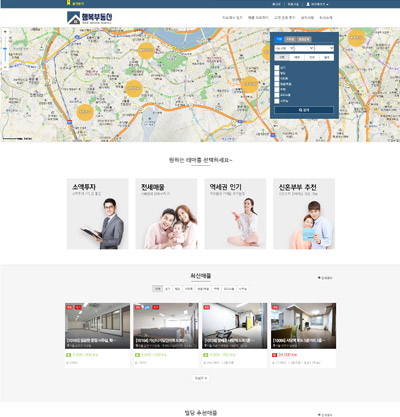Open the first office listing thumbnail
Image resolution: width=400 pixels, height=417 pixels.
(97, 326)
